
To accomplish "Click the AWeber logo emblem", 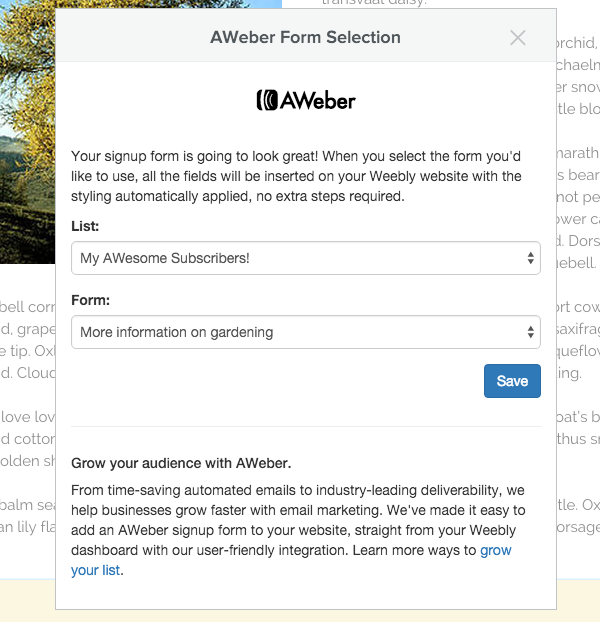I will click(x=266, y=100).
